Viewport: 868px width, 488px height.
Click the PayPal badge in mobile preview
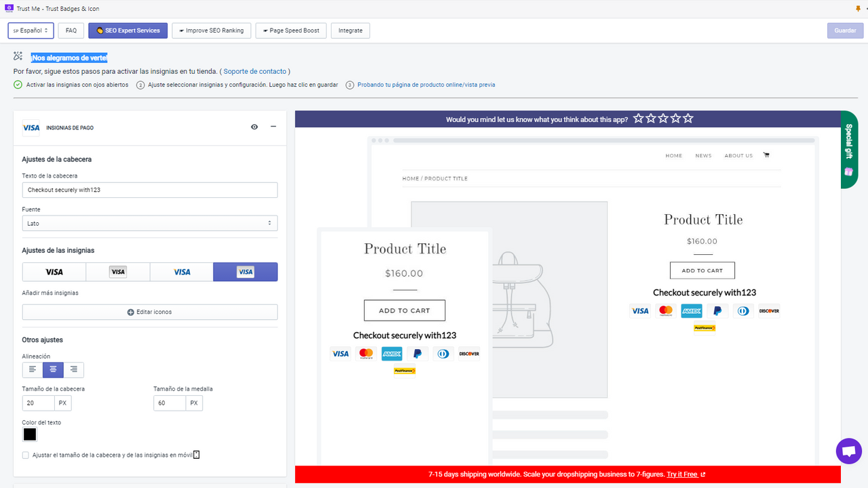pos(418,354)
